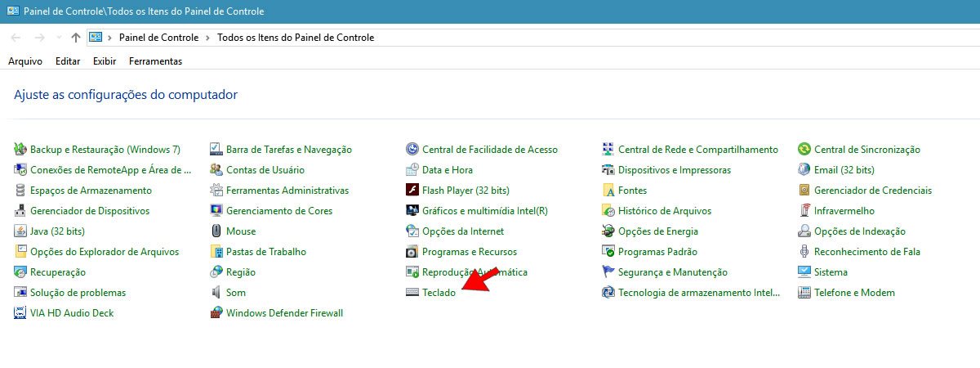Open Conexões de RemoteApp e Área de Trabalho link
Image resolution: width=980 pixels, height=368 pixels.
pyautogui.click(x=110, y=170)
